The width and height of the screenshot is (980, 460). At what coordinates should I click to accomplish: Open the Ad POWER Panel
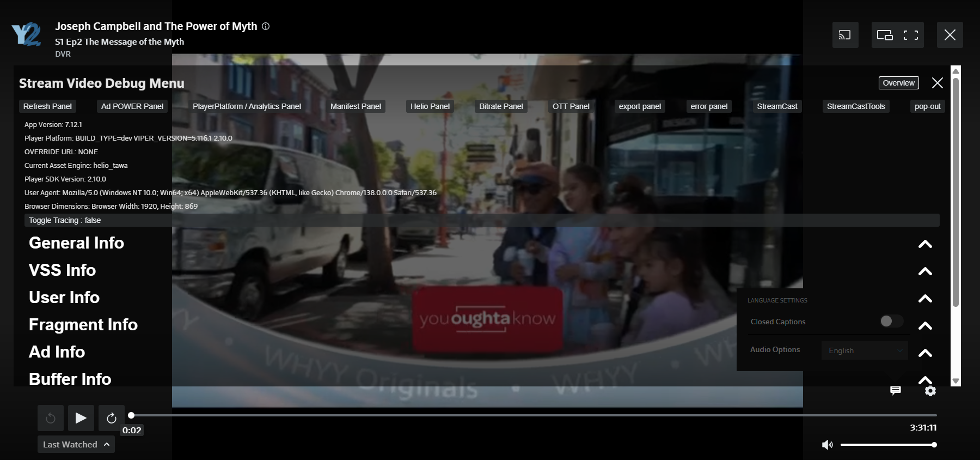[x=132, y=106]
